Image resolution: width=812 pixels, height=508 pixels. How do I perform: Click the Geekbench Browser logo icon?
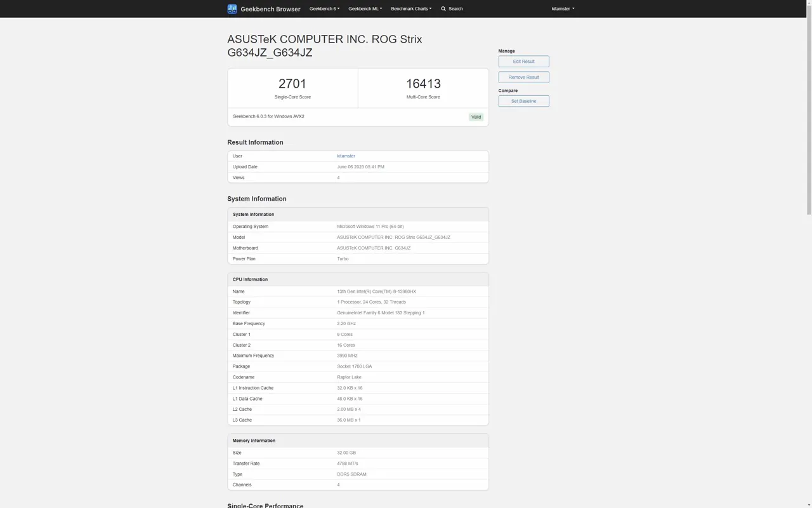pos(232,9)
